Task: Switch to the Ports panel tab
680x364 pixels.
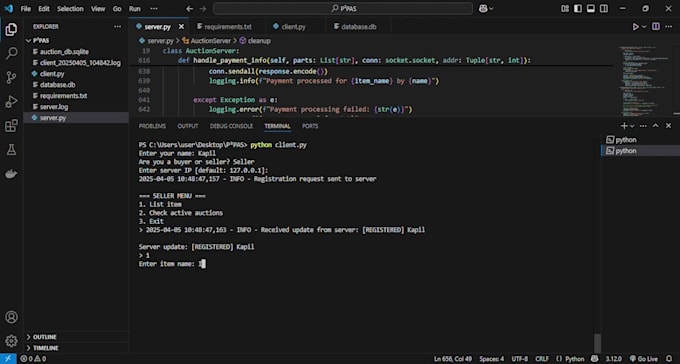Action: point(310,126)
